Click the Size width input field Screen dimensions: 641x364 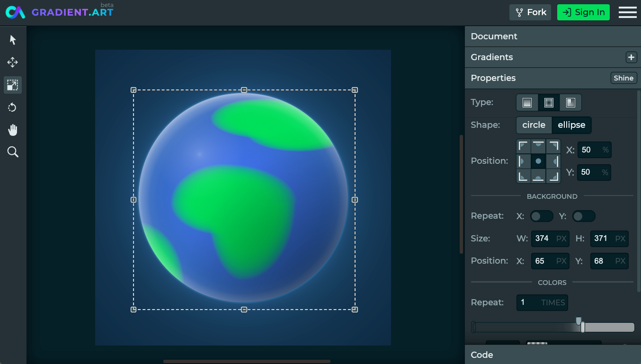(550, 239)
